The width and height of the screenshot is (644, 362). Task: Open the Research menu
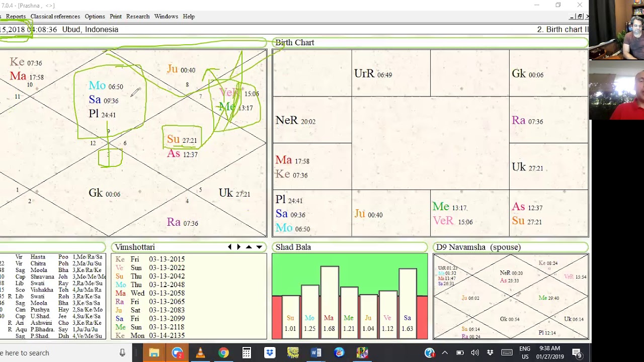(138, 17)
